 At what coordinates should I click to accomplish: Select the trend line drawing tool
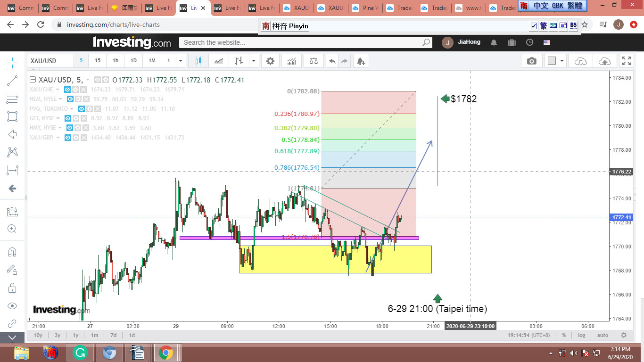[x=12, y=81]
